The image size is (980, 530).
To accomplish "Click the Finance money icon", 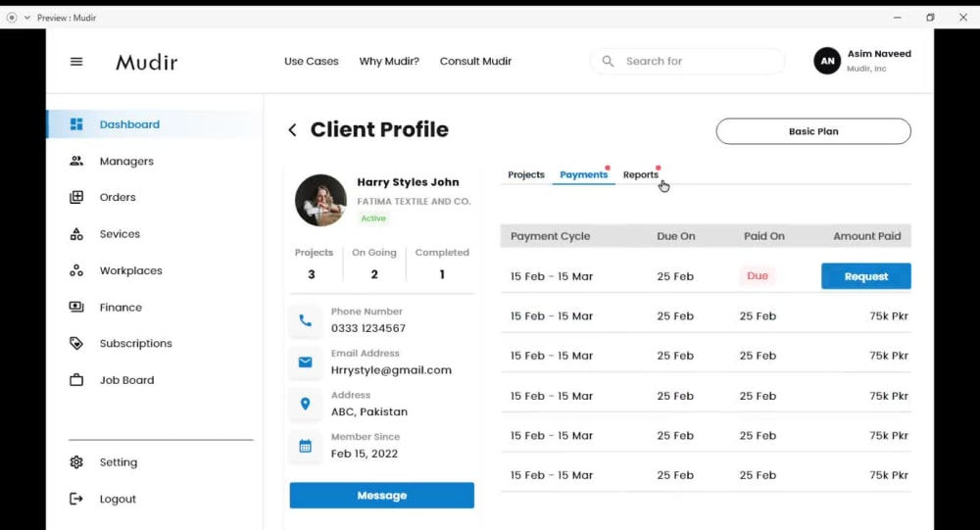I will tap(76, 307).
